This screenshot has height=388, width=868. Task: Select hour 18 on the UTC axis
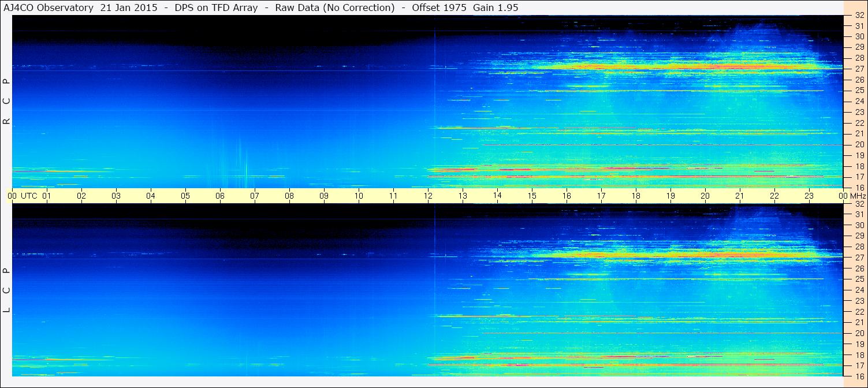pyautogui.click(x=636, y=196)
